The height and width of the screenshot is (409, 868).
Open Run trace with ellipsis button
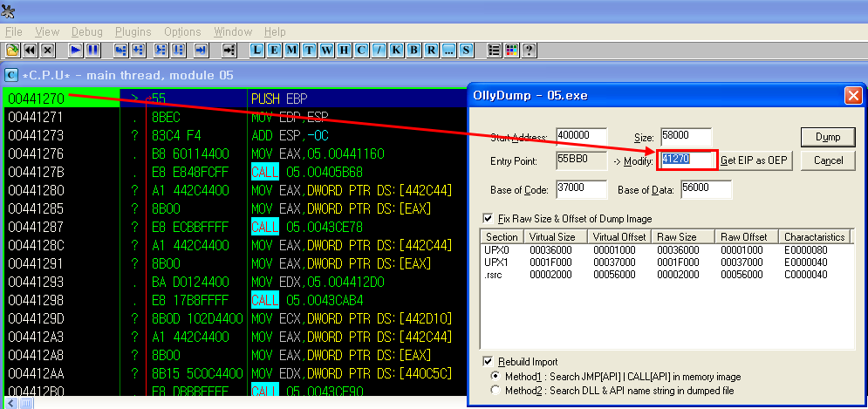(x=448, y=51)
